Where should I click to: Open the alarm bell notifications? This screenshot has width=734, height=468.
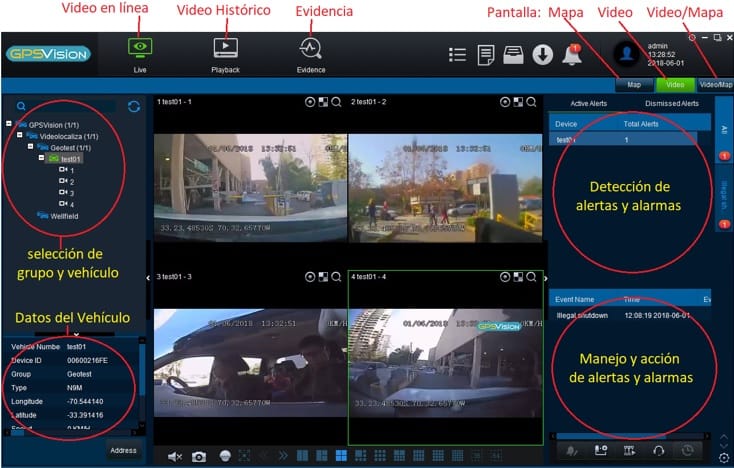(x=572, y=55)
